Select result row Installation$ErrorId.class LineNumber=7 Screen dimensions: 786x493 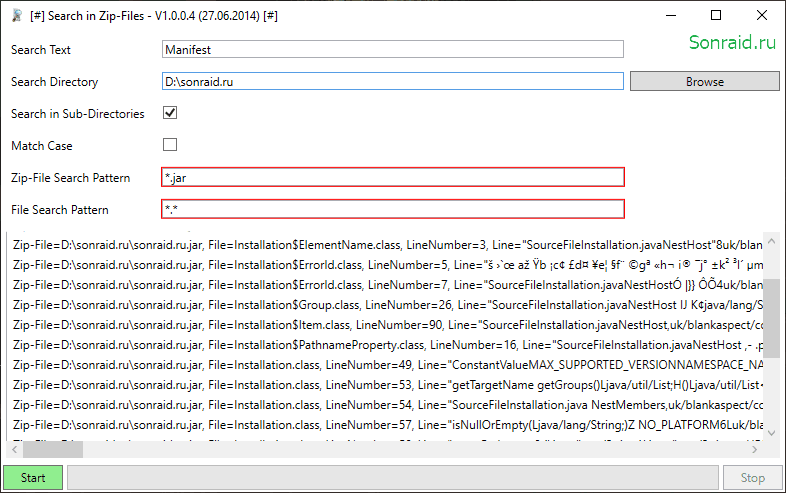tap(385, 285)
